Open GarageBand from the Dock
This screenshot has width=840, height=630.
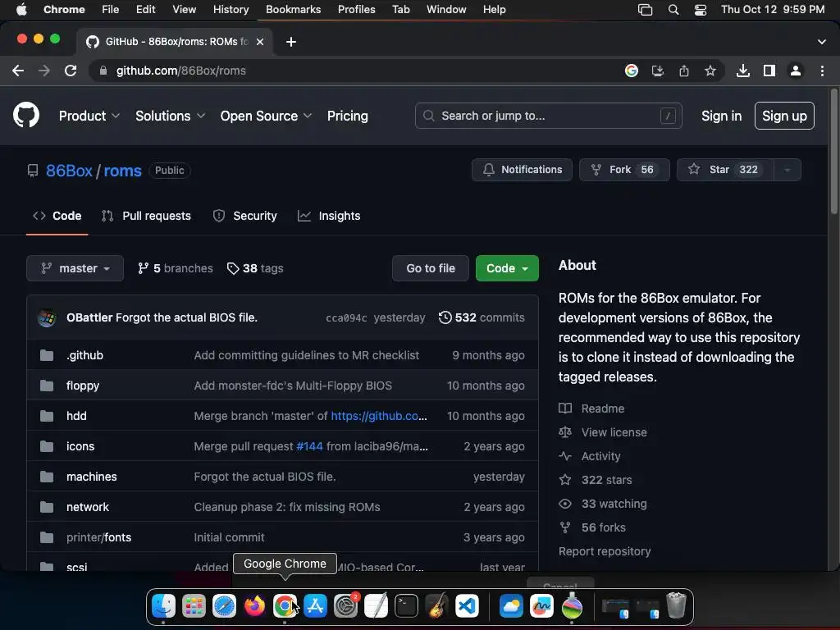[x=436, y=606]
